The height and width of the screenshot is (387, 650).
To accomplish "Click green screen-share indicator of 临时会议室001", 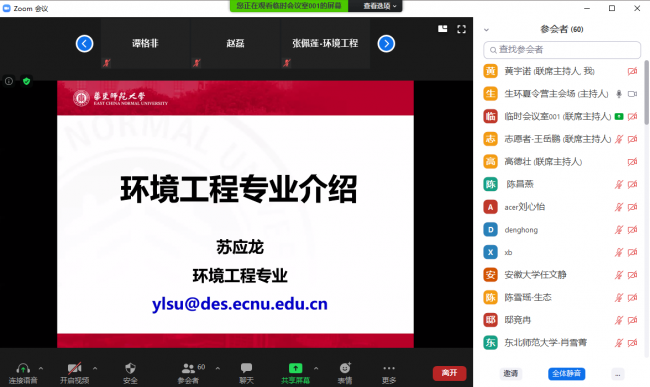I will (x=619, y=116).
